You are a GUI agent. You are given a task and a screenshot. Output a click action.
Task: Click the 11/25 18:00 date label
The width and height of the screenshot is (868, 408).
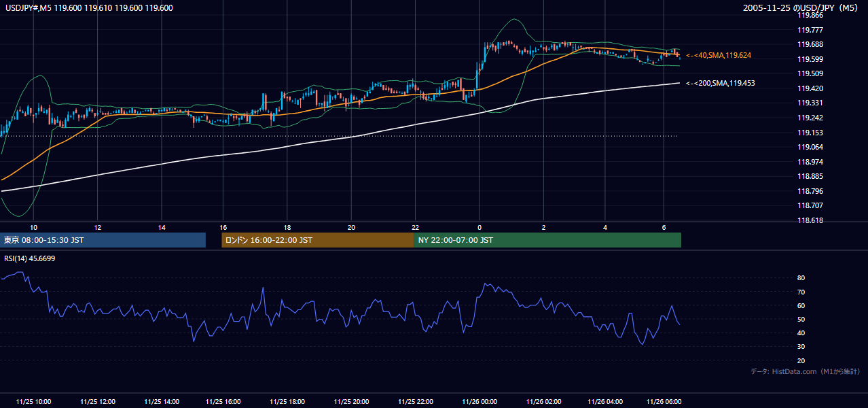287,401
